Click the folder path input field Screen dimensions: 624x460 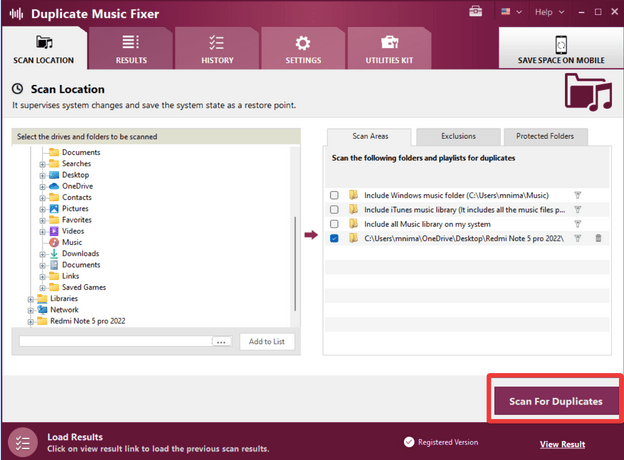pos(116,341)
